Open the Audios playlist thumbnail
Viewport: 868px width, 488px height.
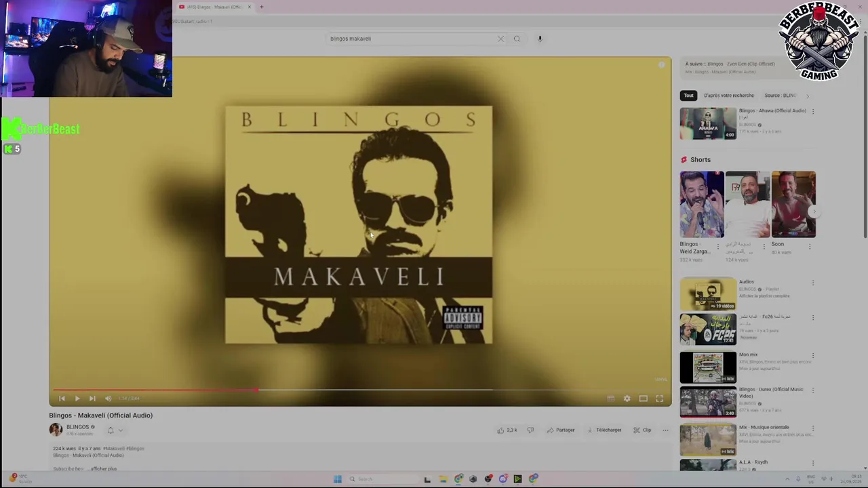pyautogui.click(x=708, y=293)
